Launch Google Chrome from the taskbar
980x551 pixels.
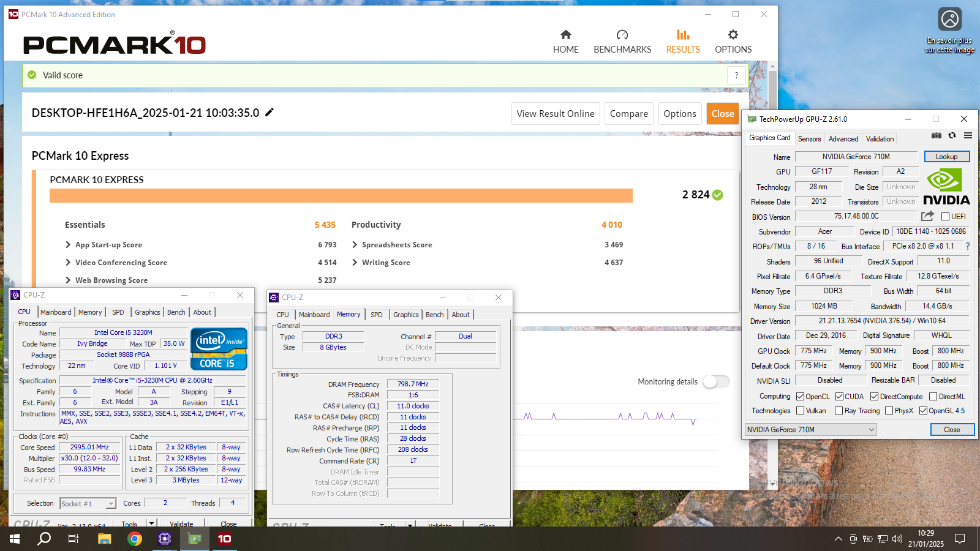point(135,539)
